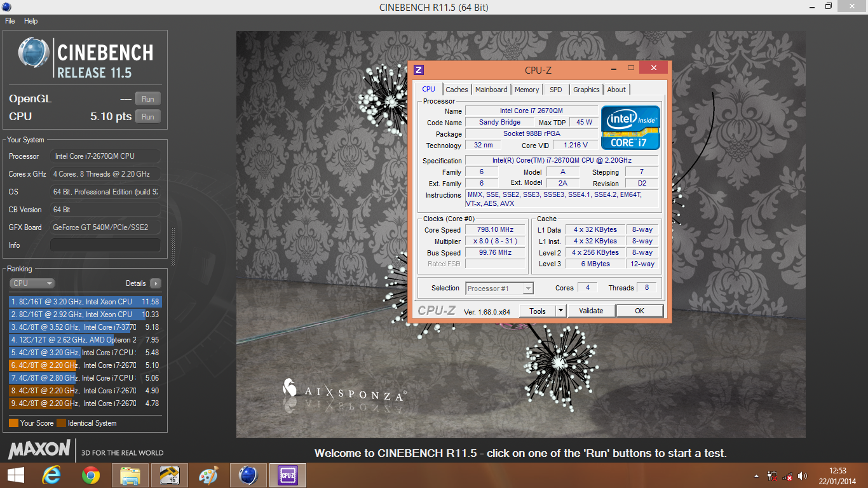
Task: Click the Intel Core i7 logo badge
Action: click(x=630, y=128)
